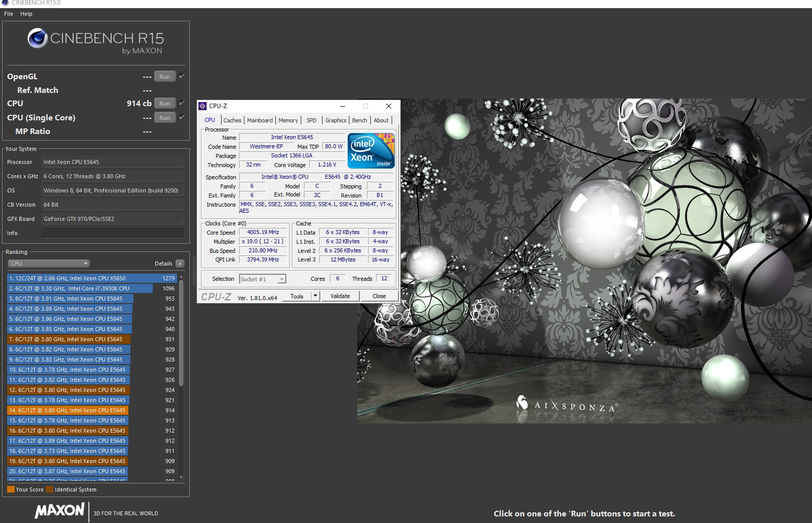The width and height of the screenshot is (812, 523).
Task: Click the ranking scrollbar down arrow
Action: click(181, 478)
